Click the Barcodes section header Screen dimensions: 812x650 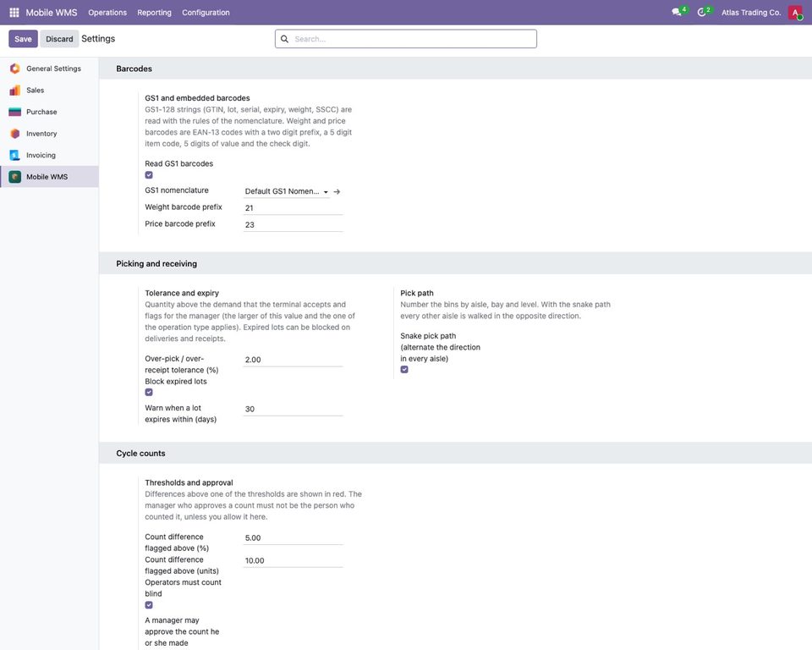[x=134, y=69]
